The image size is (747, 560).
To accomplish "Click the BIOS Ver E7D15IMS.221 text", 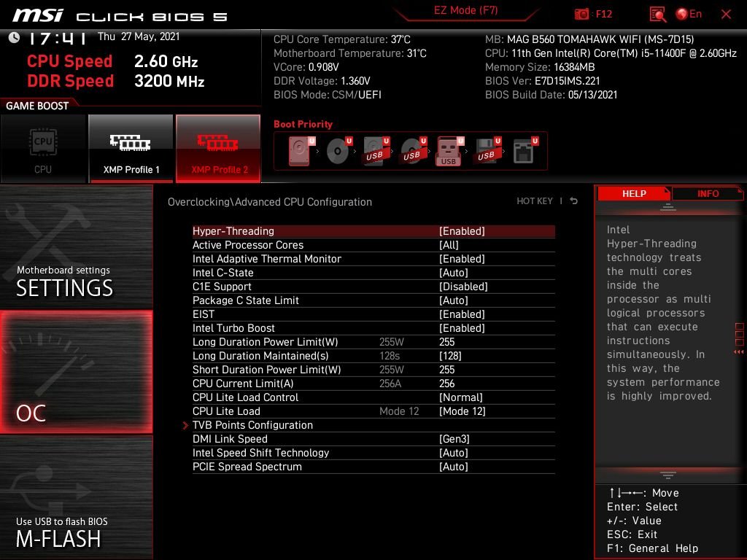I will tap(542, 81).
